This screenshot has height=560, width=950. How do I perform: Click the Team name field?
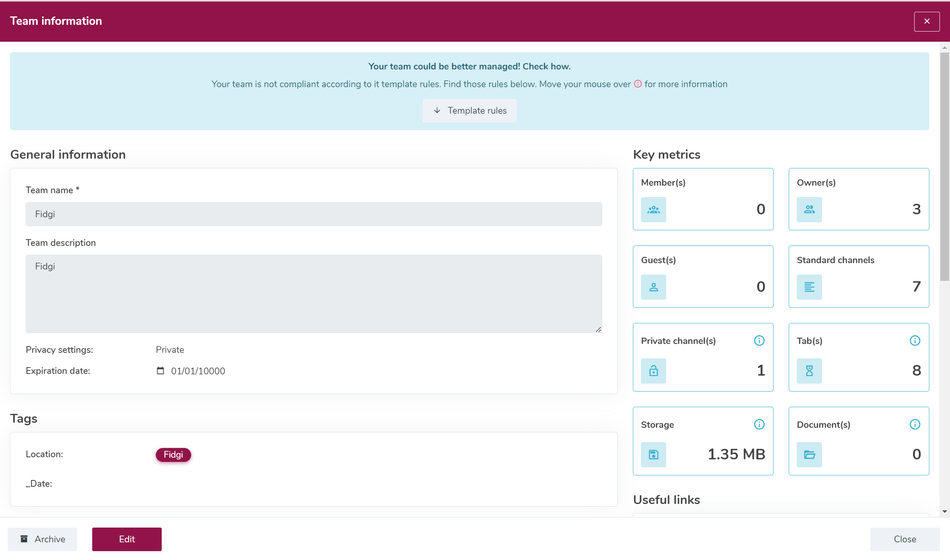coord(314,214)
